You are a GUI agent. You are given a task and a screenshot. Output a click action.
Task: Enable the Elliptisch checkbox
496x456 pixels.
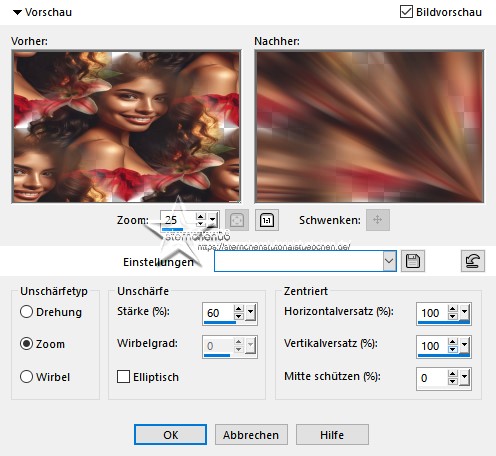tap(123, 377)
